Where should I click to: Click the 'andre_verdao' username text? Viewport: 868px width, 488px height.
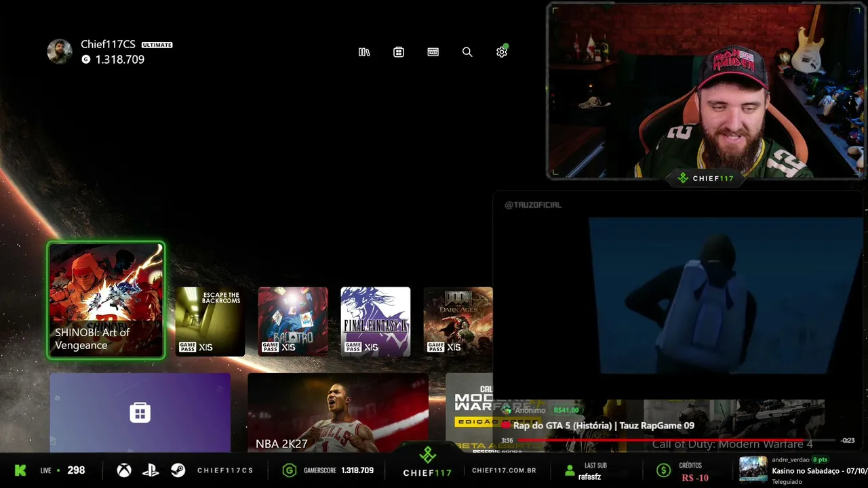click(x=790, y=460)
